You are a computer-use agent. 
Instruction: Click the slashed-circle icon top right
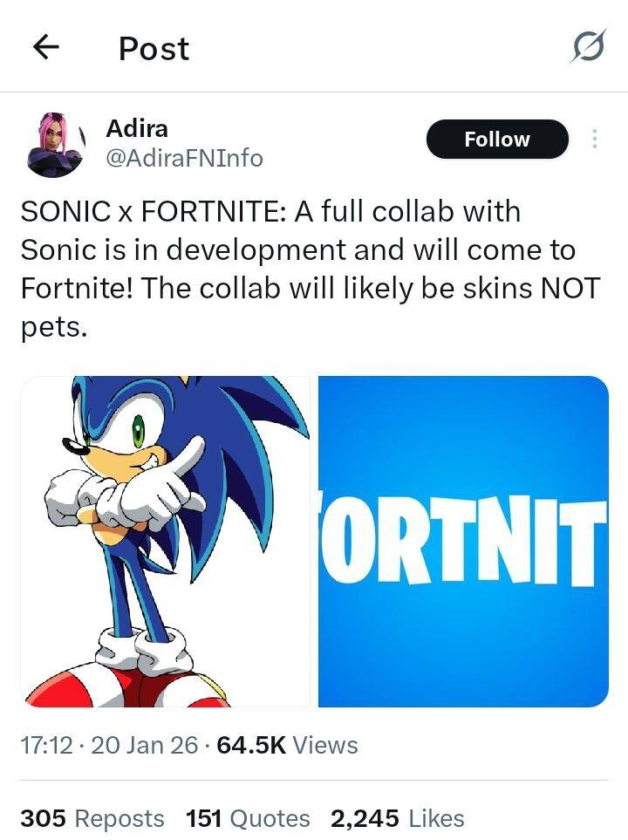(x=589, y=48)
